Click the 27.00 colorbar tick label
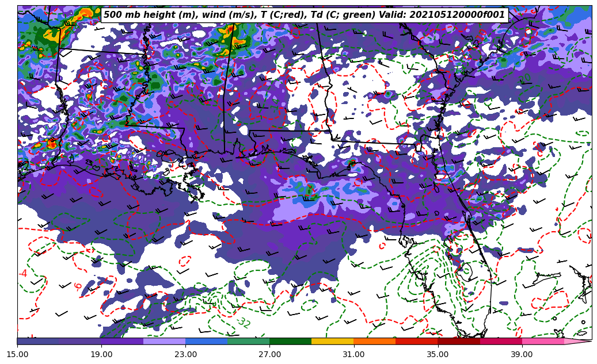Viewport: 597px width, 364px height. tap(269, 354)
